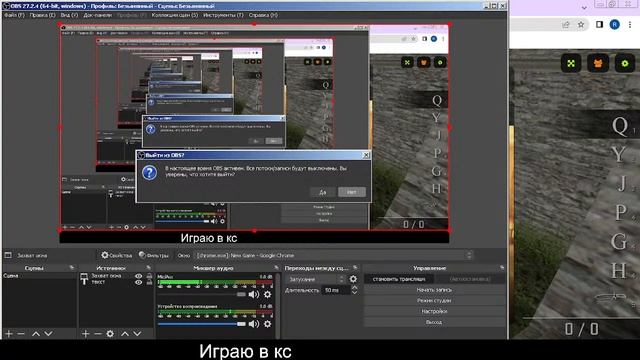Open the Окно window selection dropdown

point(333,256)
